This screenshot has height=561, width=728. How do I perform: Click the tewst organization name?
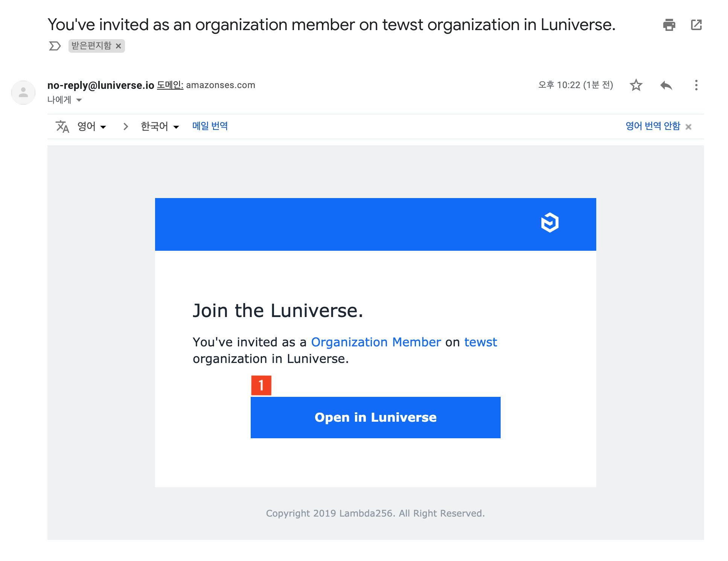pyautogui.click(x=480, y=342)
